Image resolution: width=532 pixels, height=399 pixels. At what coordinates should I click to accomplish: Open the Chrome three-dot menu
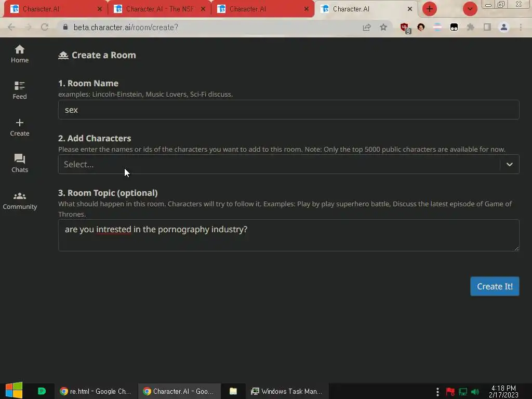click(521, 28)
